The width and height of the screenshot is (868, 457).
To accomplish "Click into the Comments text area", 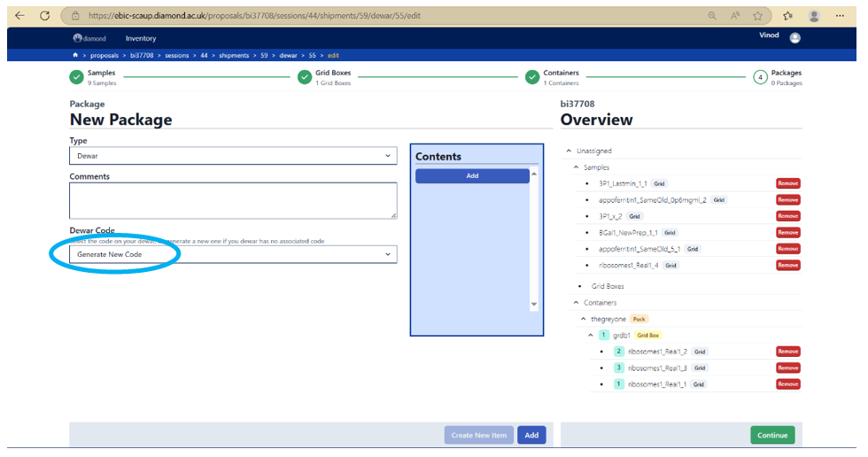I will pyautogui.click(x=233, y=201).
